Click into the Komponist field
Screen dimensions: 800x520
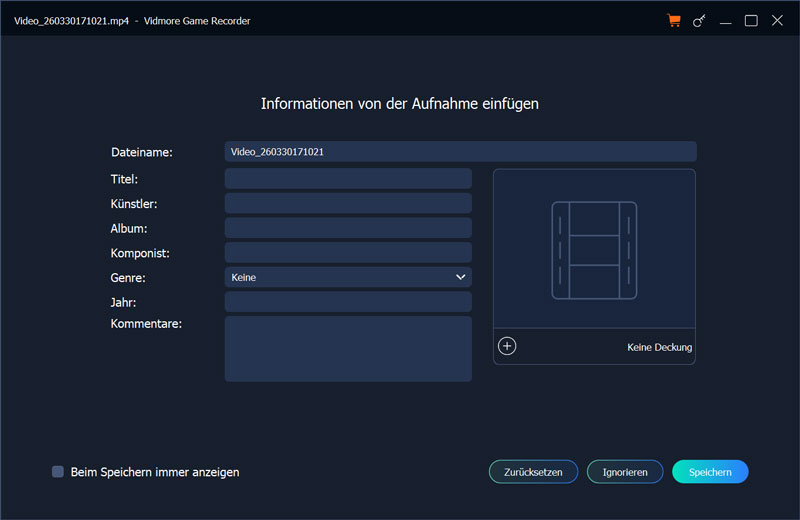[348, 253]
